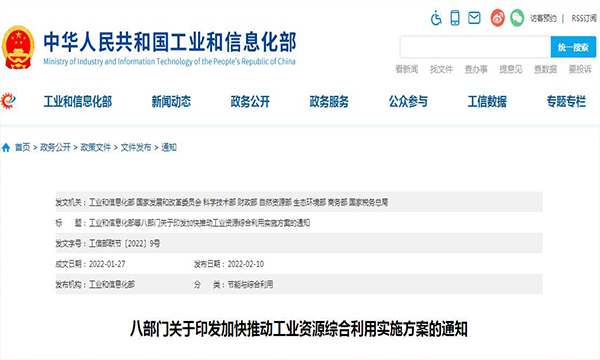The width and height of the screenshot is (600, 360).
Task: Open 工信数据 nav menu
Action: pyautogui.click(x=487, y=101)
